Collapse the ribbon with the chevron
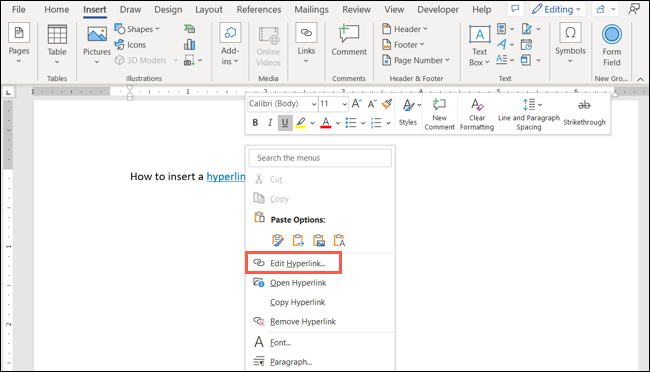Image resolution: width=650 pixels, height=372 pixels. (x=640, y=79)
